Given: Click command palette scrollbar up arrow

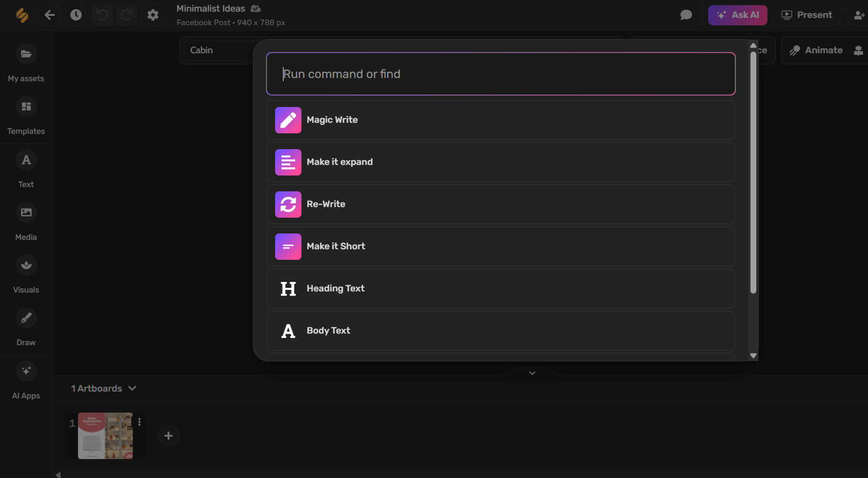Looking at the screenshot, I should coord(753,45).
